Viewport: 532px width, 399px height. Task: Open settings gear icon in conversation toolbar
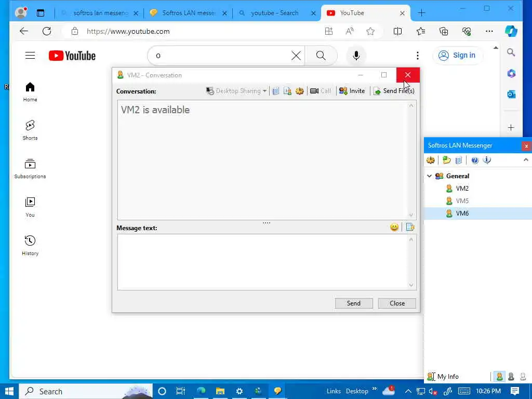(299, 91)
